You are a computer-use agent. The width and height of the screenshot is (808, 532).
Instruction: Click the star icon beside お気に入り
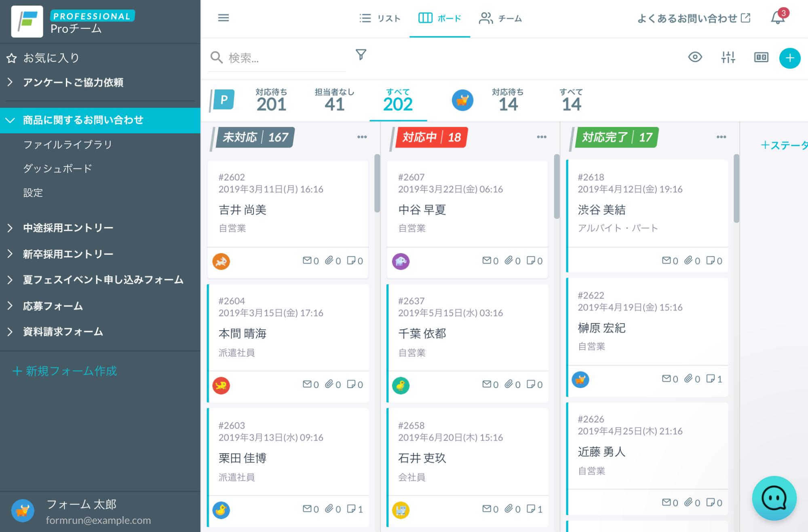coord(12,58)
